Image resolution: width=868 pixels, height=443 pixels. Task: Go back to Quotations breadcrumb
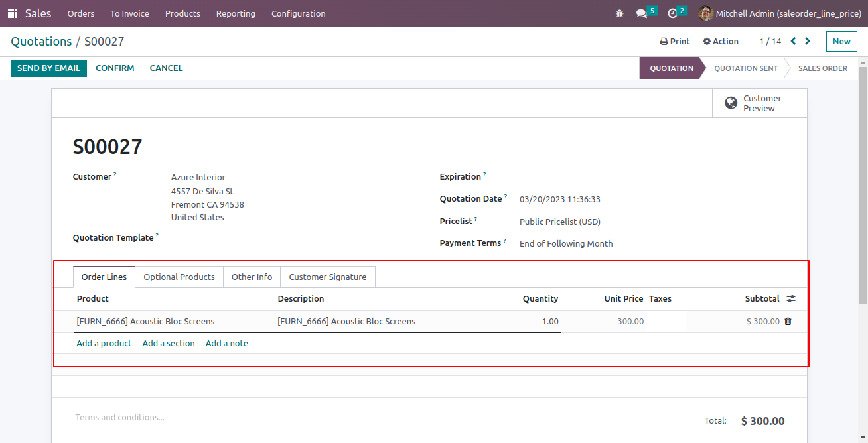[41, 41]
